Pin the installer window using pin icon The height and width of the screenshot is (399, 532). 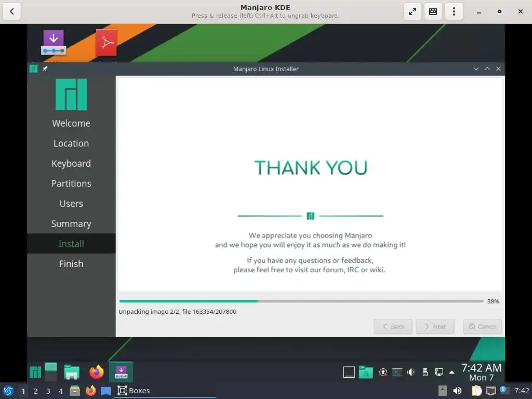[45, 69]
